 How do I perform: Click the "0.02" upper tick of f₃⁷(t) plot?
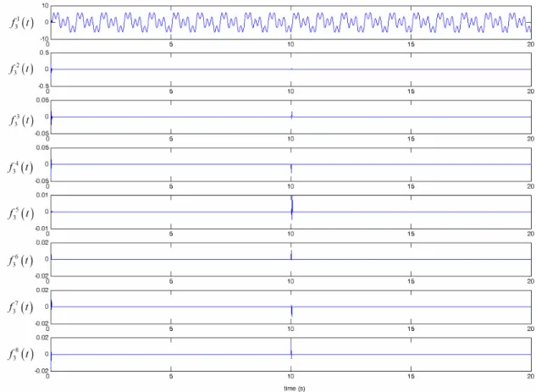[43, 290]
